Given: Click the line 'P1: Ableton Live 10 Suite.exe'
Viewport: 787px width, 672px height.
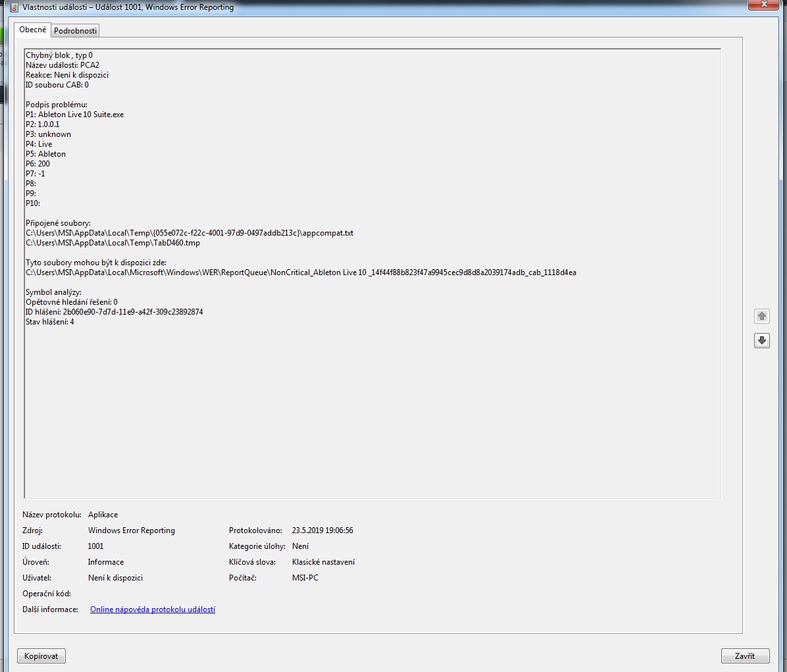Looking at the screenshot, I should pos(75,115).
